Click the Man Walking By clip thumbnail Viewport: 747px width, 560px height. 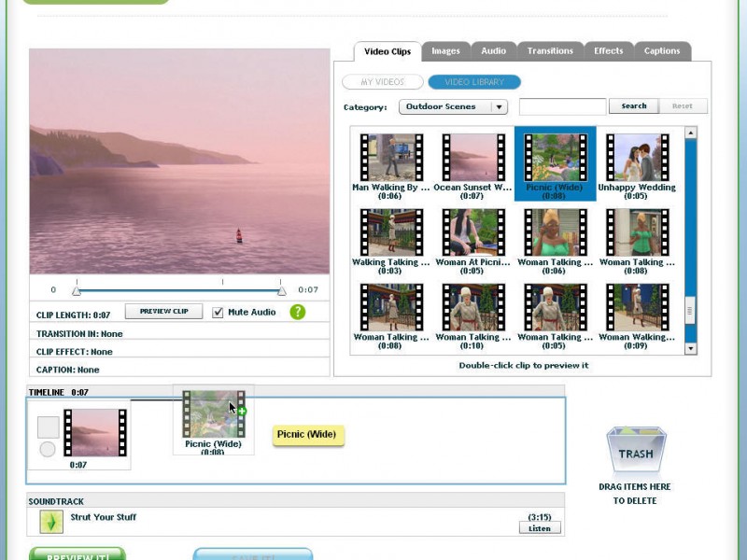click(391, 157)
